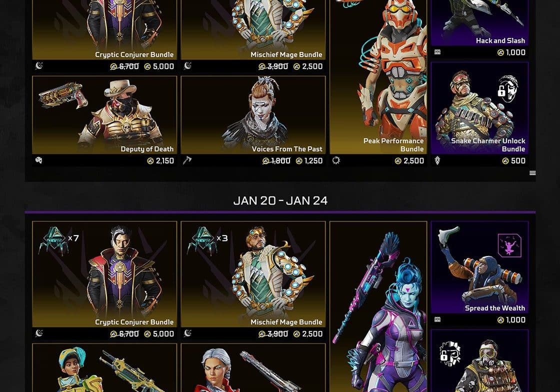Click the 2,150 price for Deputy of Death

click(160, 161)
